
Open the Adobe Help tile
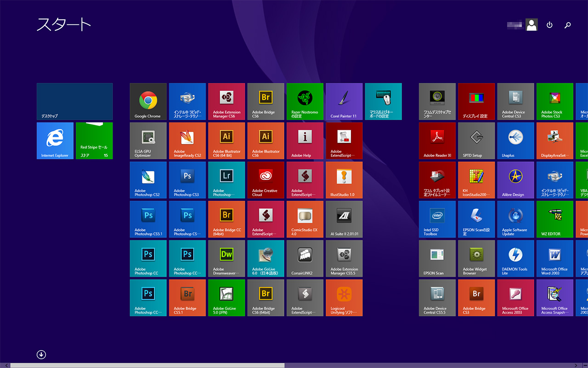pos(305,141)
